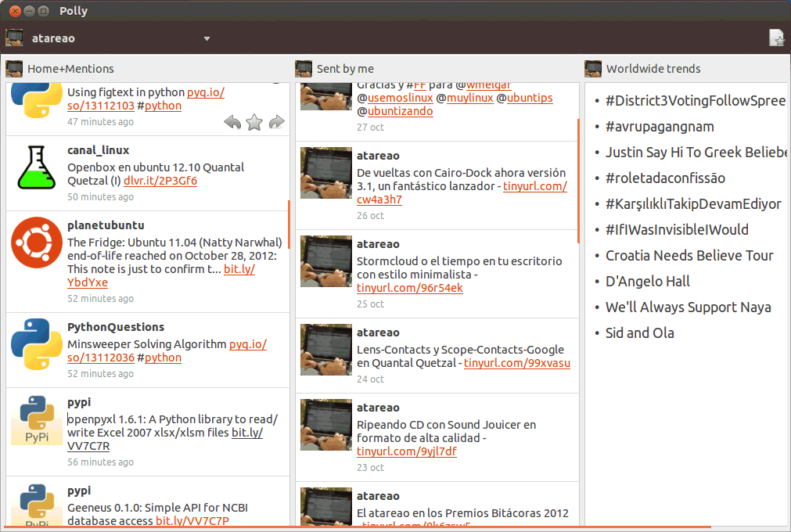The height and width of the screenshot is (532, 791).
Task: Click #python hashtag in figtext tweet
Action: click(x=160, y=106)
